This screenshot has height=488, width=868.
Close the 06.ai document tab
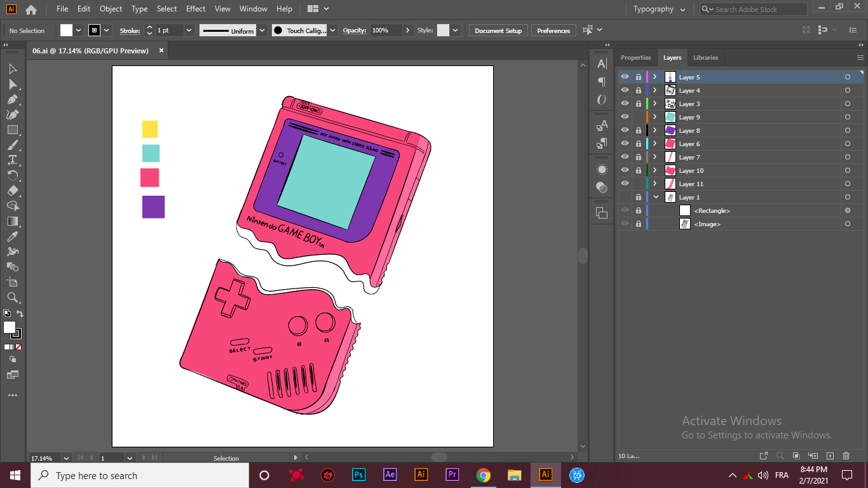tap(161, 50)
